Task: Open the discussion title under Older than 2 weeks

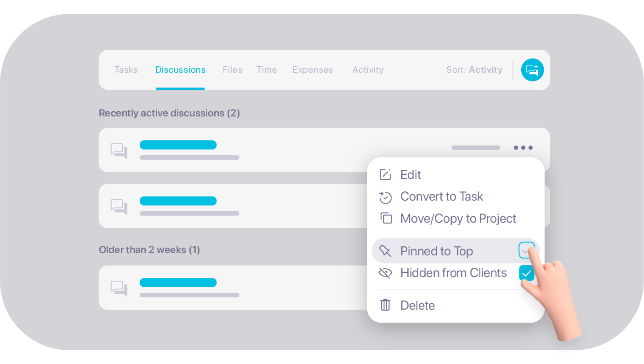Action: click(x=178, y=283)
